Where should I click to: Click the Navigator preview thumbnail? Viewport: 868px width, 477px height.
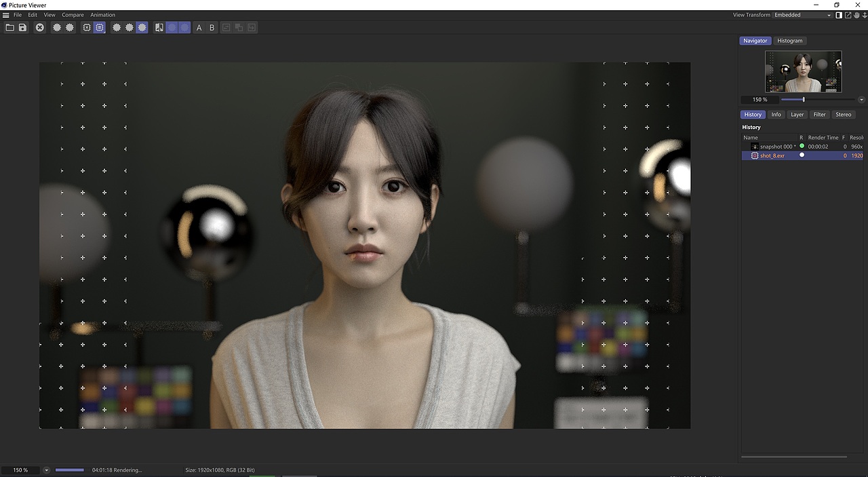tap(804, 71)
